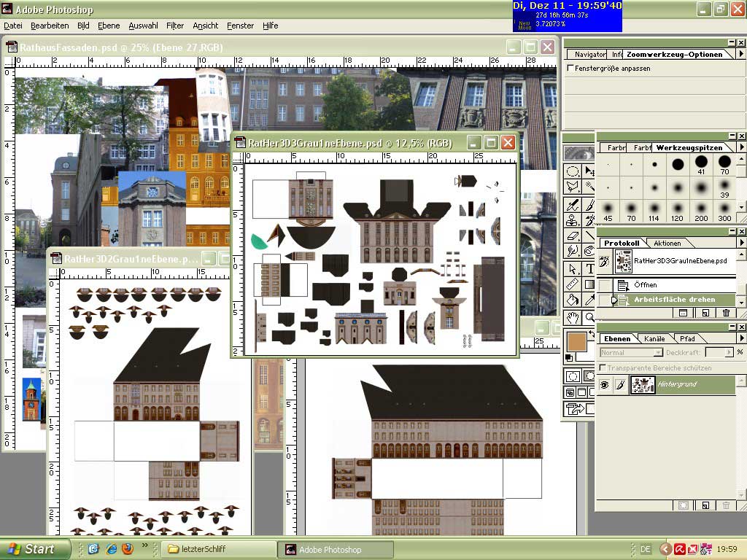Hide the Hintergrund layer eye icon

tap(605, 385)
